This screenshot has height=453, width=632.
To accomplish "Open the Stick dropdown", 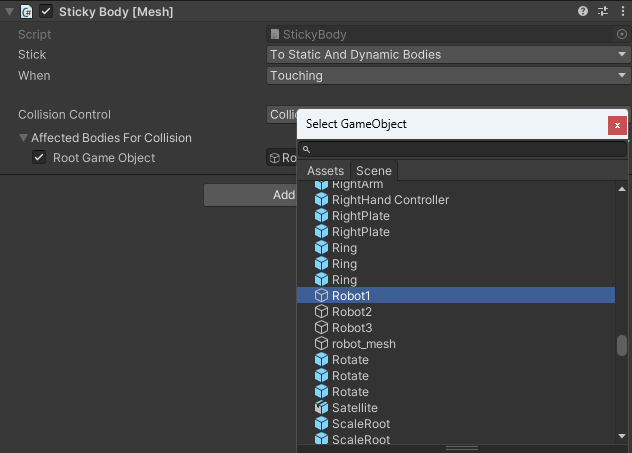I will click(448, 54).
